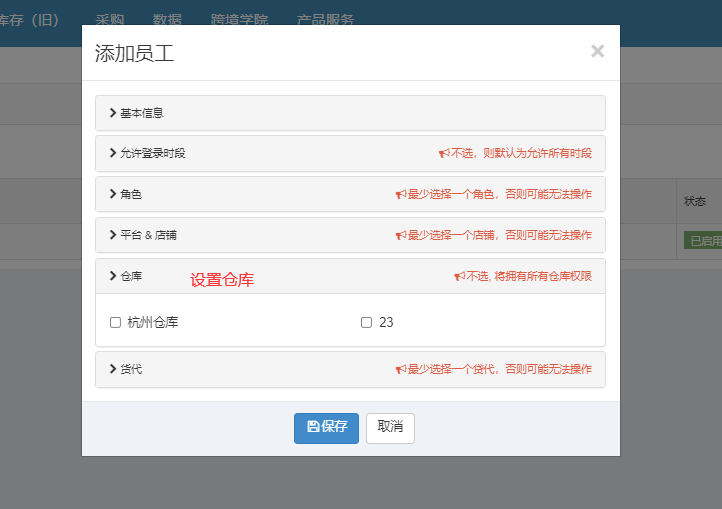Open the 平台 & 店铺 section

(x=148, y=235)
